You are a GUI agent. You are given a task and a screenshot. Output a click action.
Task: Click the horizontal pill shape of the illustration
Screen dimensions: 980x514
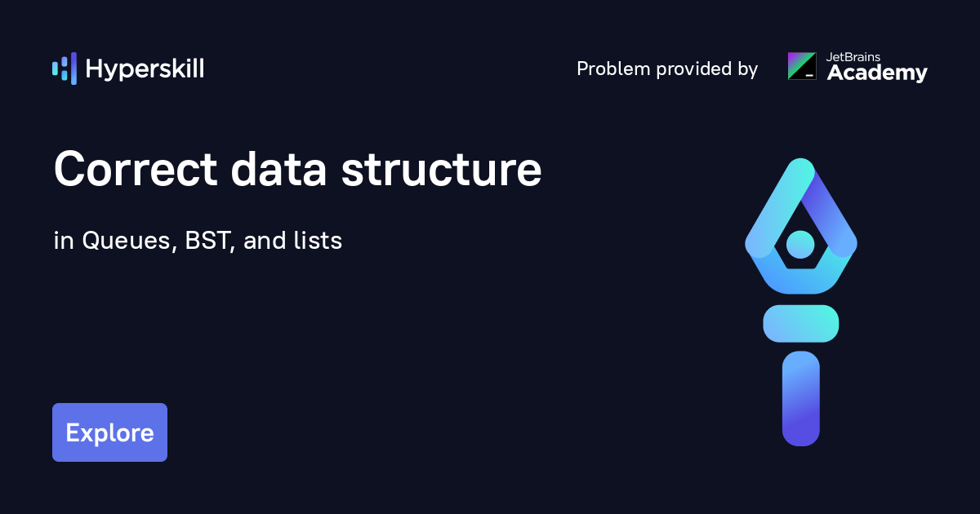(x=800, y=323)
